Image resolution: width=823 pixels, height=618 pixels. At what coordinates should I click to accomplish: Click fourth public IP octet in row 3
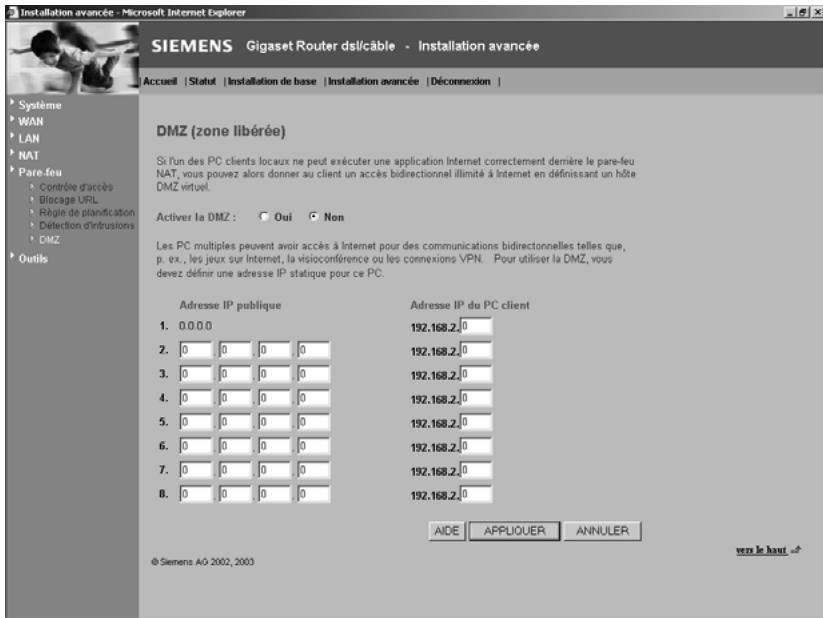tap(314, 374)
